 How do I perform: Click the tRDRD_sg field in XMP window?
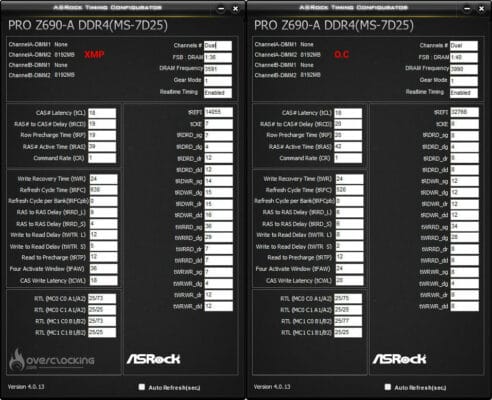click(218, 136)
